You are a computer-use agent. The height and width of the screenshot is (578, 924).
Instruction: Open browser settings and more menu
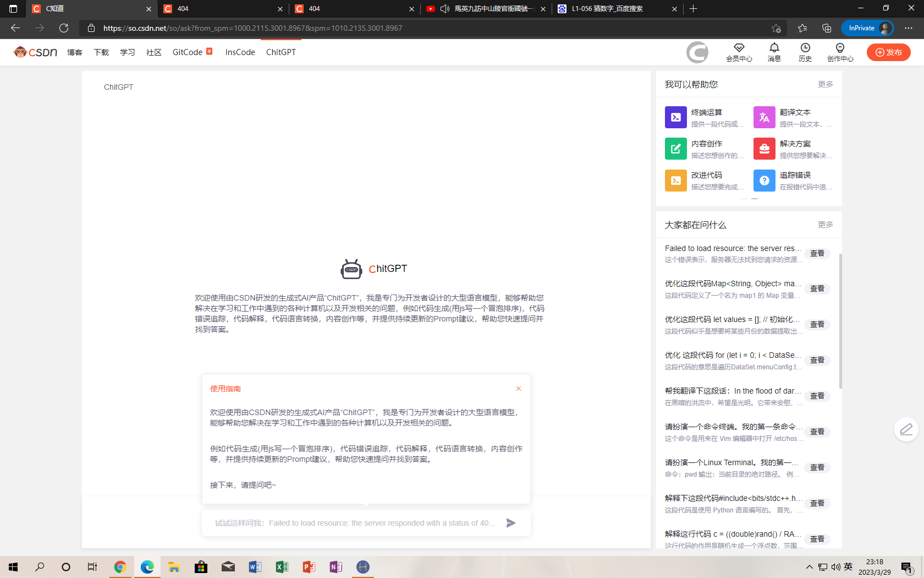point(909,28)
